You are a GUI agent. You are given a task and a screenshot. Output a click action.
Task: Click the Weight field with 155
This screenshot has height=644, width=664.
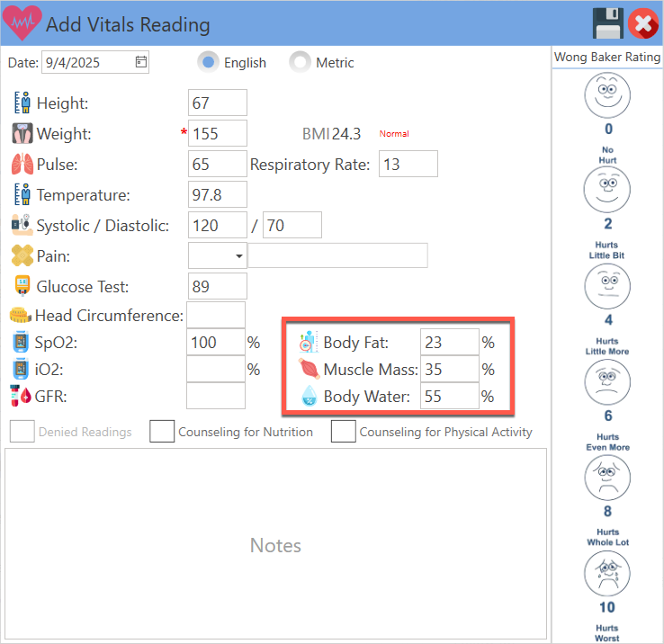click(x=218, y=133)
